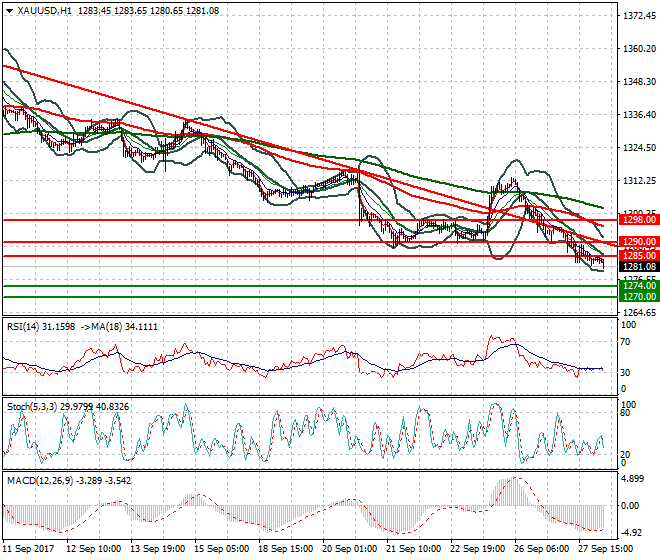Select the 1270.00 green support price label
The width and height of the screenshot is (660, 560).
coord(639,297)
